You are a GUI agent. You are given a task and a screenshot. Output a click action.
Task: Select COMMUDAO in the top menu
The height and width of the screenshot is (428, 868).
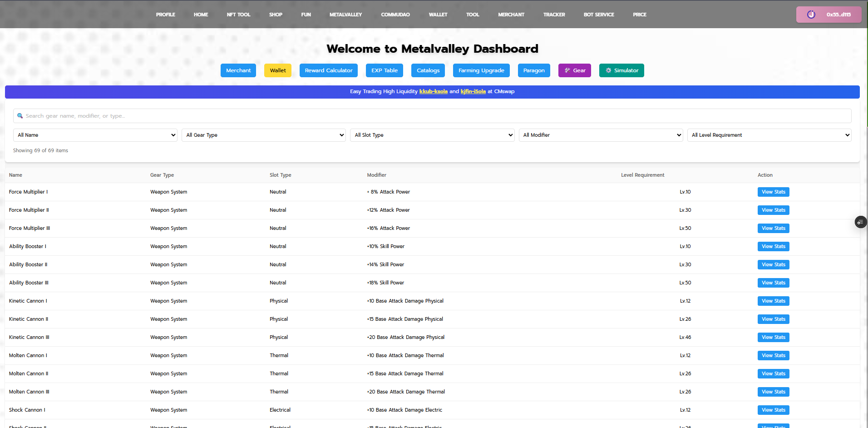pos(395,14)
